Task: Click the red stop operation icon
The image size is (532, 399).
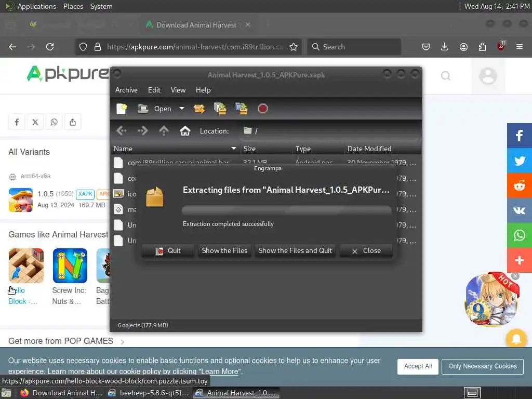Action: [x=262, y=109]
